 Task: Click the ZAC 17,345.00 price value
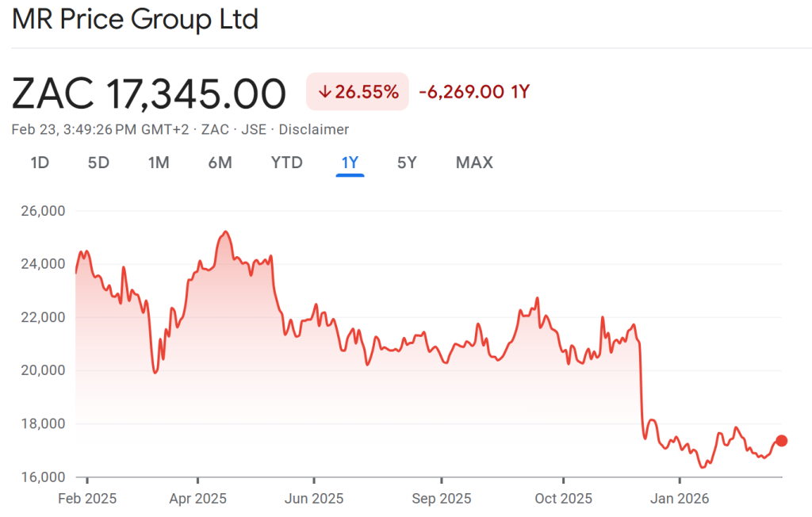(x=149, y=94)
